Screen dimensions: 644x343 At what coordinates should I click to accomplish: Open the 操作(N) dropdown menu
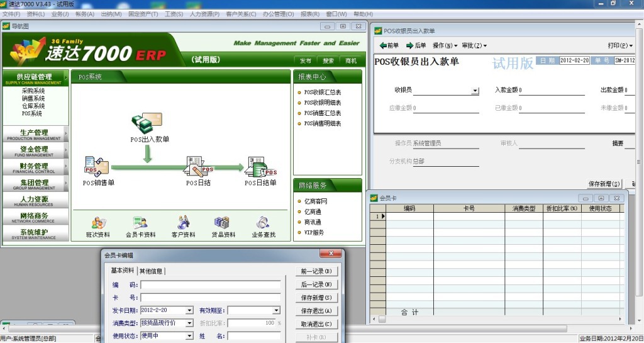point(445,45)
